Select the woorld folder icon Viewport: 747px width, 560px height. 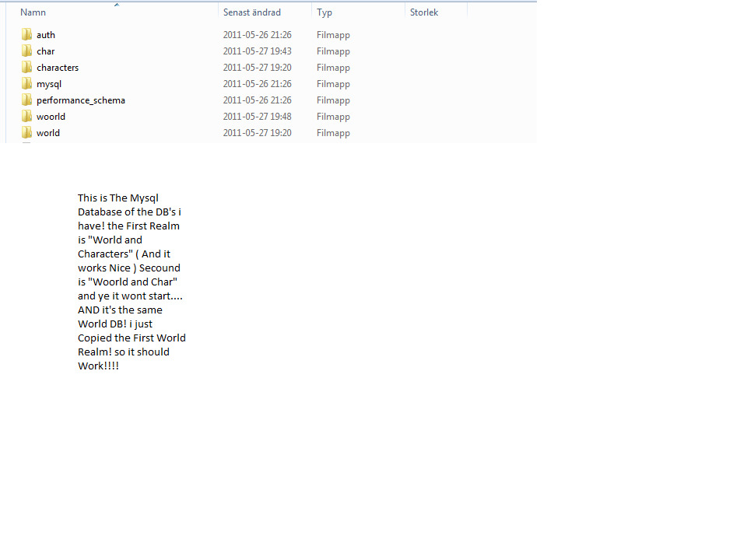(x=26, y=116)
